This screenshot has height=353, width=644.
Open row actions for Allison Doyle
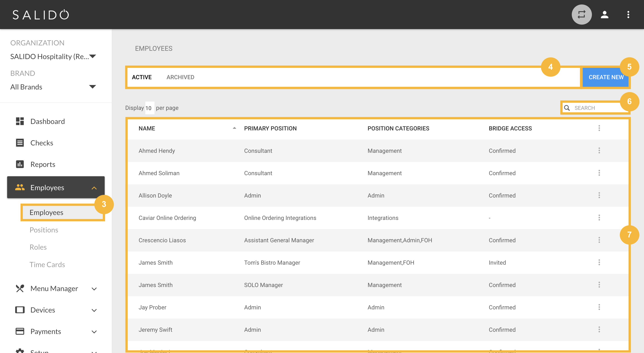(599, 195)
